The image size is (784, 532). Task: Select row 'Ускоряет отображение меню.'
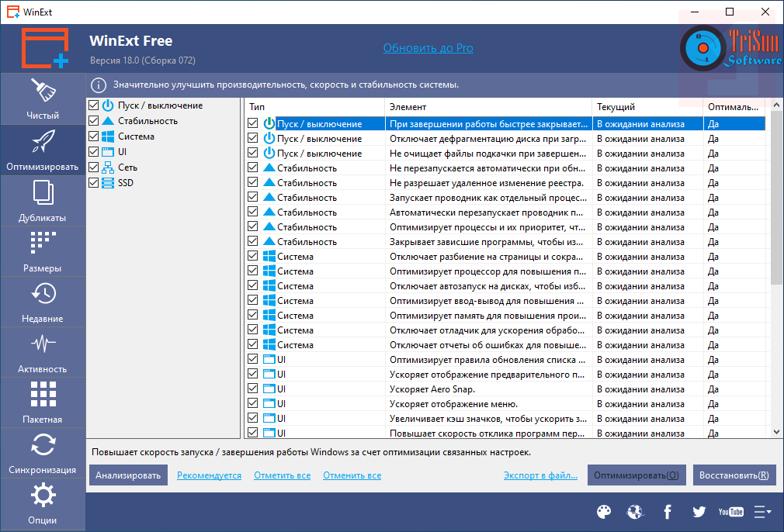tap(505, 403)
